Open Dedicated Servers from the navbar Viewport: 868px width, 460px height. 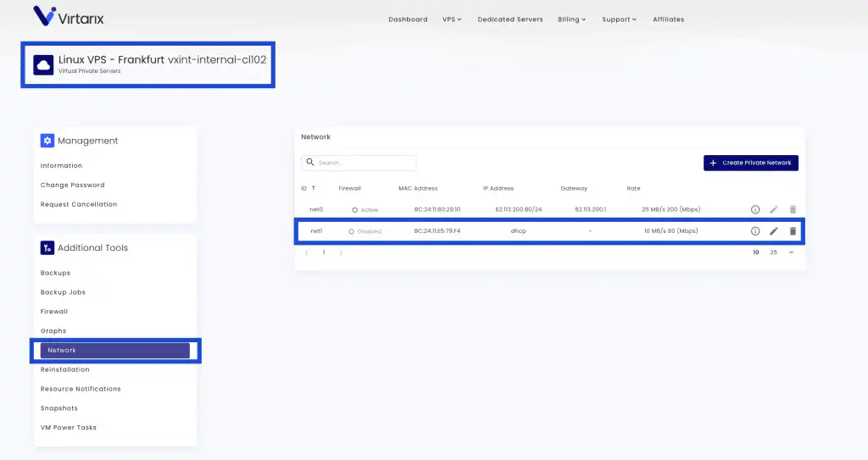[x=510, y=19]
